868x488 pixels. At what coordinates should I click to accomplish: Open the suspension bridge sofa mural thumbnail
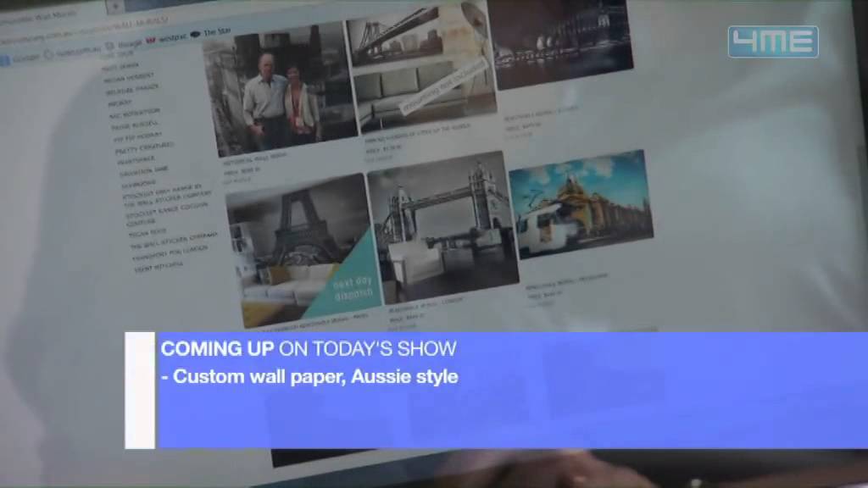coord(421,68)
